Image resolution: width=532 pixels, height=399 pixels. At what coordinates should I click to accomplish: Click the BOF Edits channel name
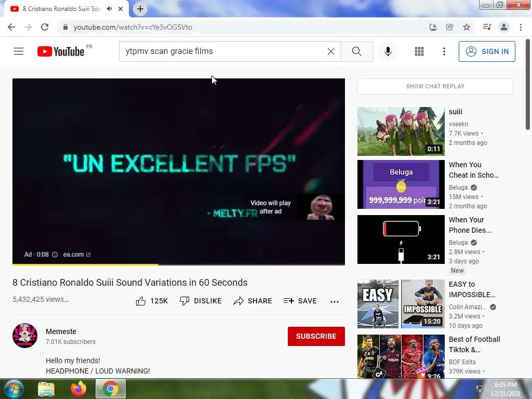coord(462,362)
